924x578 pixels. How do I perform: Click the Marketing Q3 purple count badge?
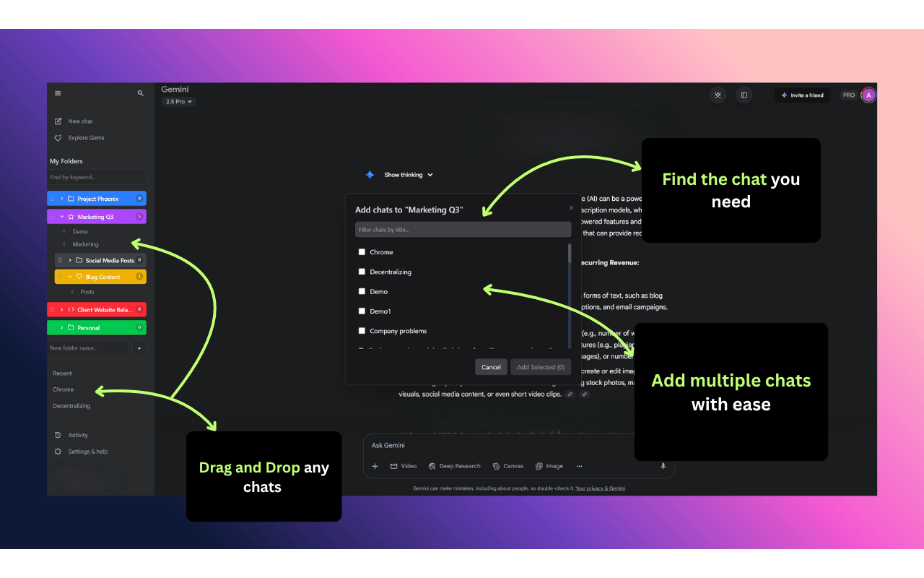click(x=139, y=217)
